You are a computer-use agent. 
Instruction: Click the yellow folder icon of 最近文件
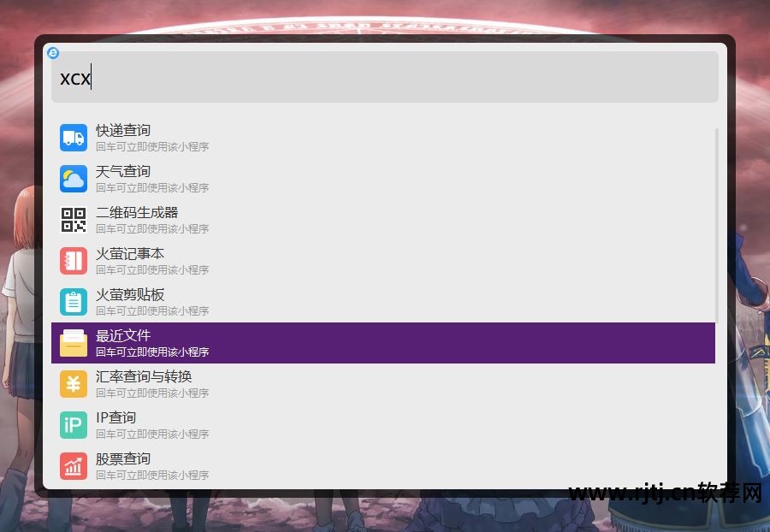coord(73,342)
